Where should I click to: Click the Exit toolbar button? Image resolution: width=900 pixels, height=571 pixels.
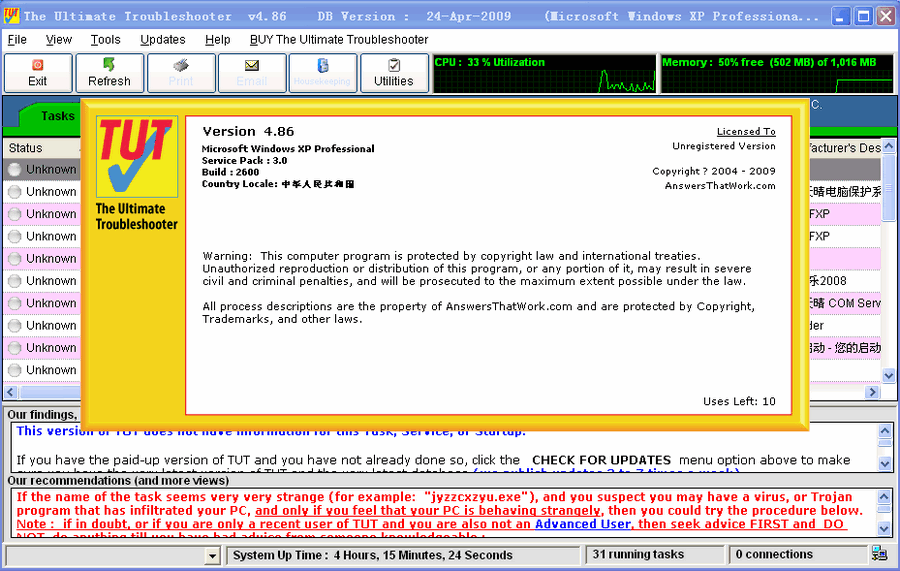[x=38, y=73]
